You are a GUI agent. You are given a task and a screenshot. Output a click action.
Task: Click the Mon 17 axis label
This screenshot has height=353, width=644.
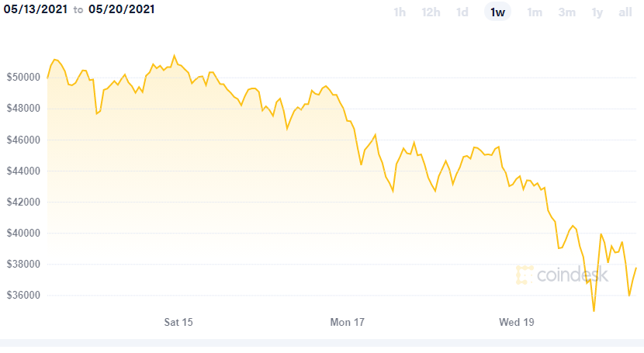(347, 321)
